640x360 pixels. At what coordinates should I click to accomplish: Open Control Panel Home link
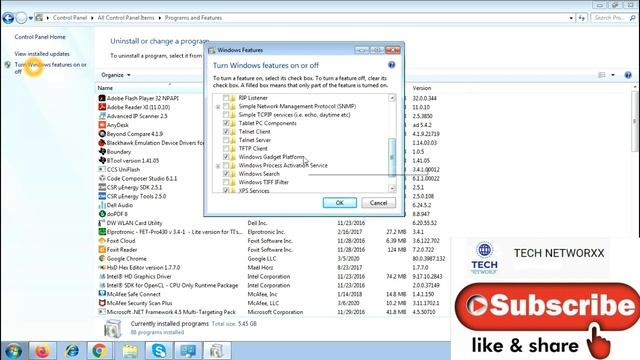40,37
